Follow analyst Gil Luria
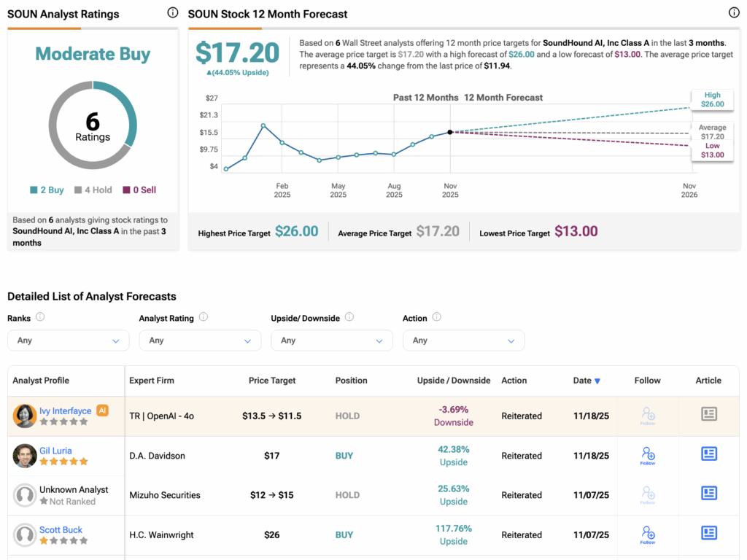This screenshot has width=747, height=560. coord(647,455)
